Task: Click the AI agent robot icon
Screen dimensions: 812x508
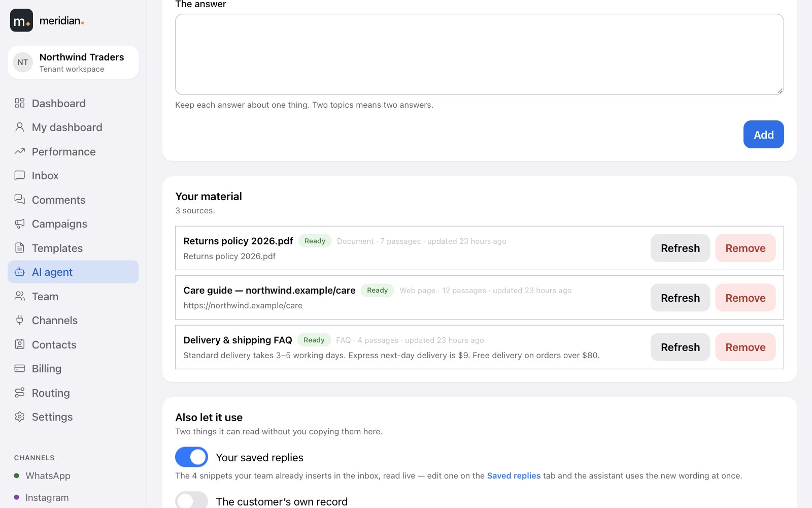Action: pos(20,272)
